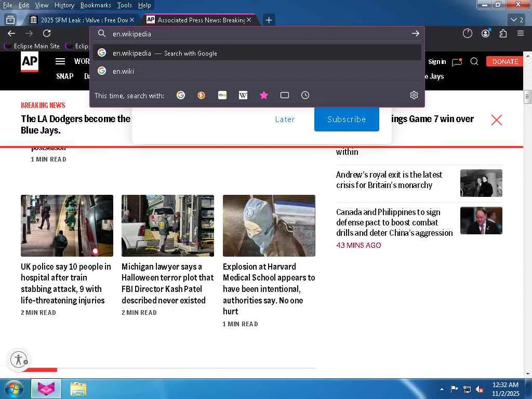
Task: Open the Tools menu
Action: (124, 5)
